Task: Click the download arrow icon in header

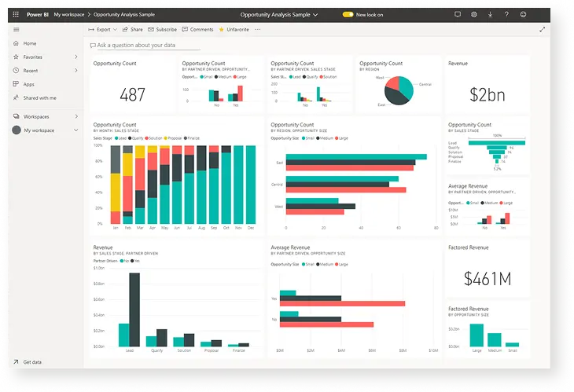Action: pos(490,14)
